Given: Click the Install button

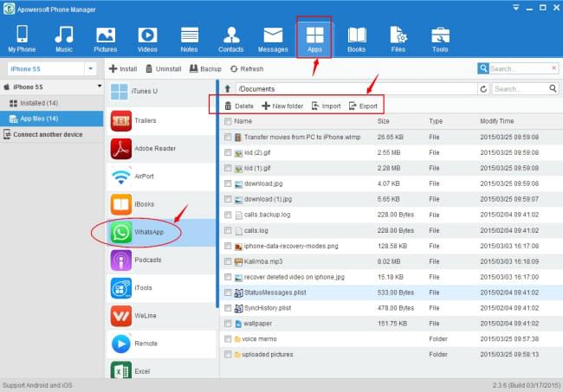Looking at the screenshot, I should point(123,69).
